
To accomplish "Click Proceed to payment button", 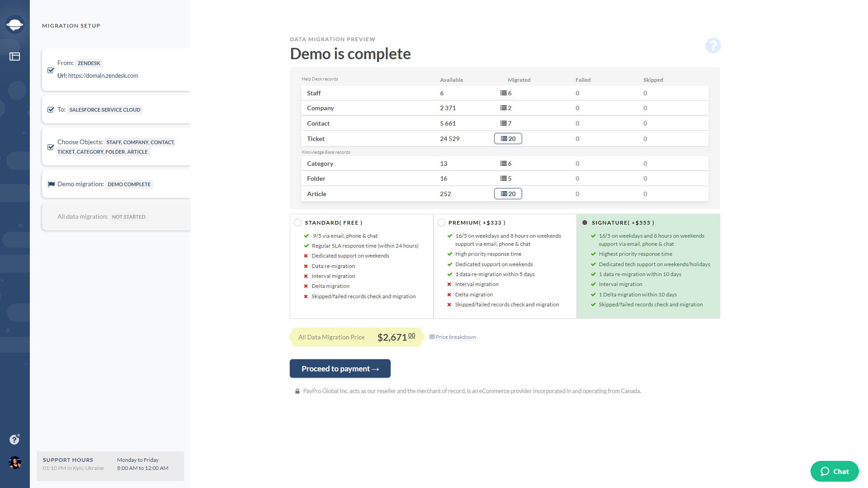I will (340, 369).
